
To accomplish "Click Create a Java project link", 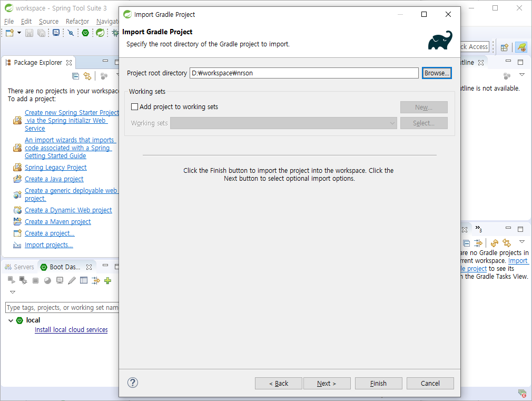I will 54,179.
